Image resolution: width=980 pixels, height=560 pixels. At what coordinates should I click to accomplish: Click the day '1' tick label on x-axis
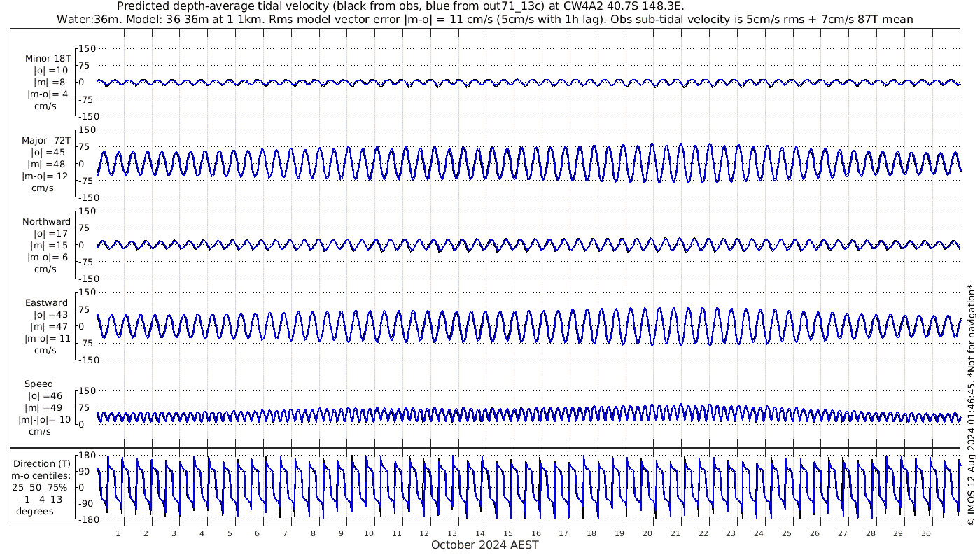(x=118, y=533)
